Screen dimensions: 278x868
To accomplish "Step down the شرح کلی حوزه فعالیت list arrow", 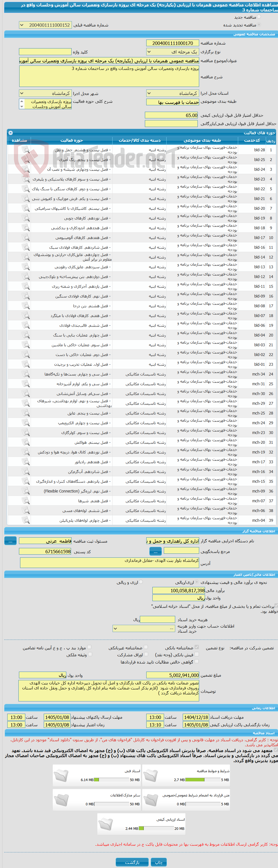I will pos(22,106).
